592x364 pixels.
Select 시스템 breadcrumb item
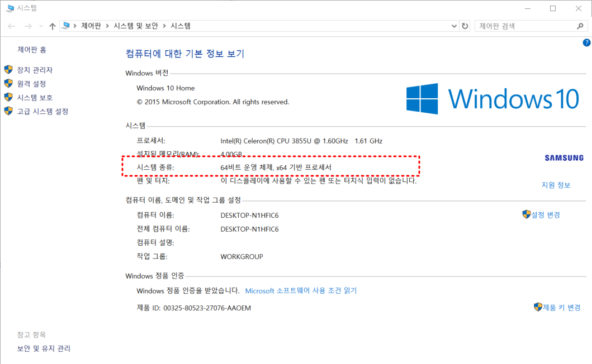click(181, 26)
